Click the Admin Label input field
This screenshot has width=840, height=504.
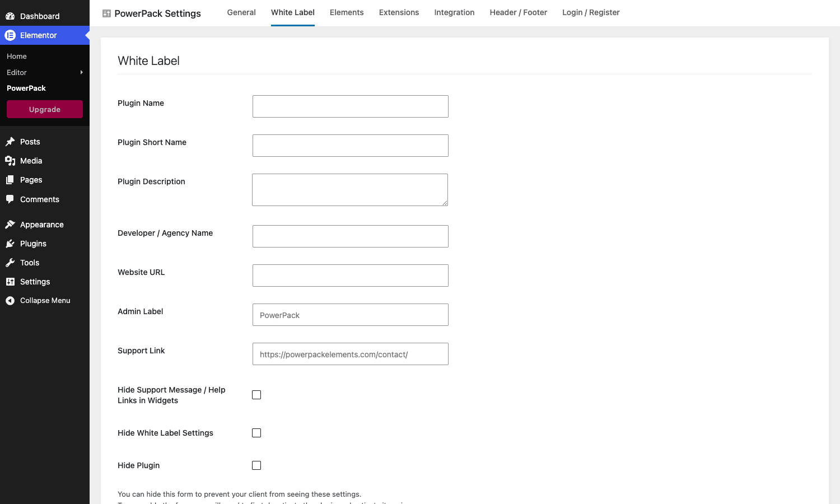pyautogui.click(x=351, y=315)
